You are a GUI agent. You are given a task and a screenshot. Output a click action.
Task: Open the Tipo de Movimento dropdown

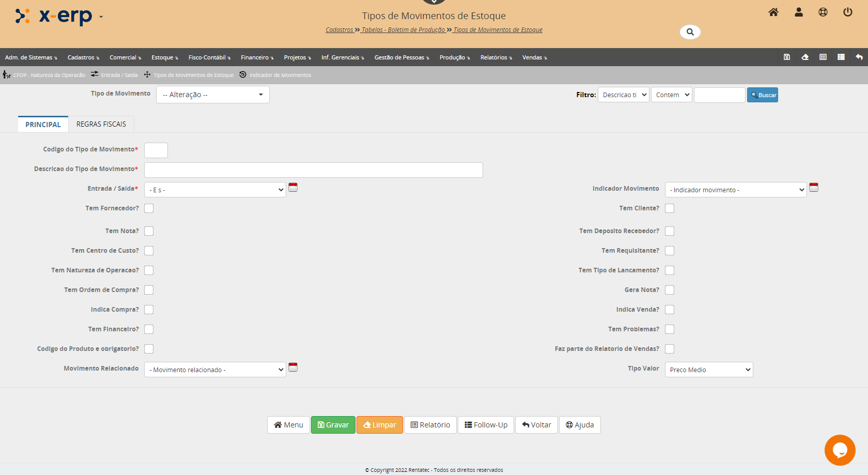click(213, 95)
